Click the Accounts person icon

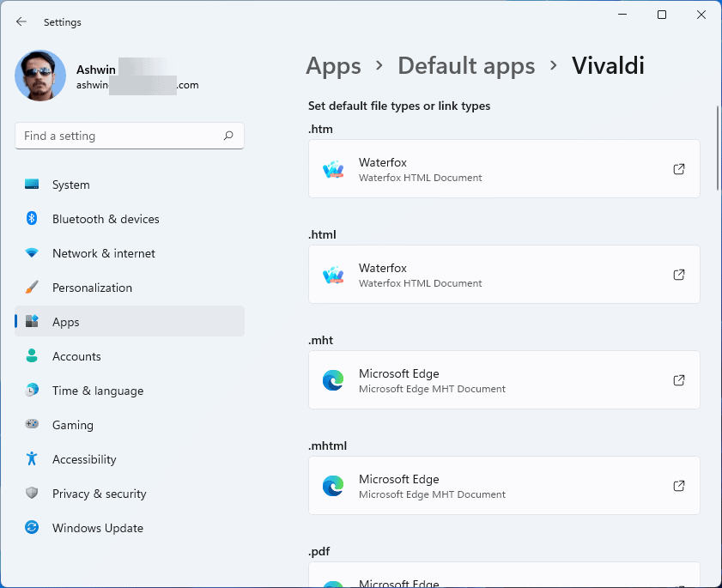[32, 355]
